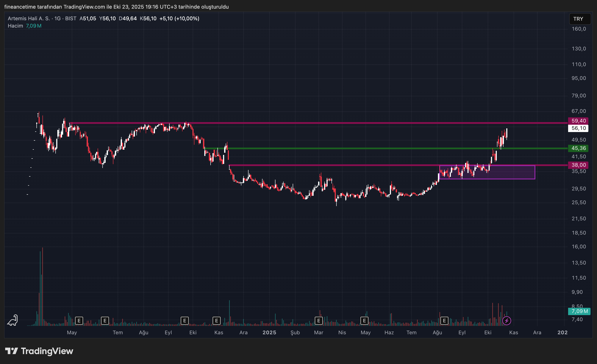The image size is (597, 364).
Task: Click the Hacim volume indicator label
Action: [x=15, y=26]
